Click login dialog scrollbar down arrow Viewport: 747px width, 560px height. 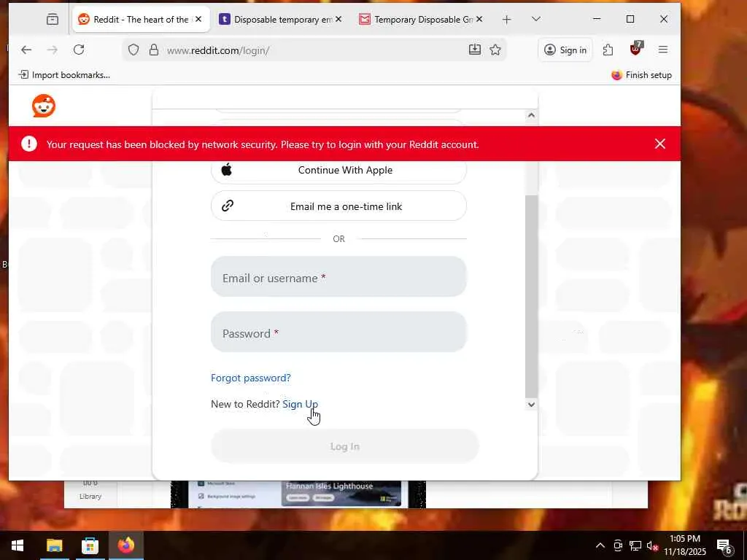click(x=531, y=404)
